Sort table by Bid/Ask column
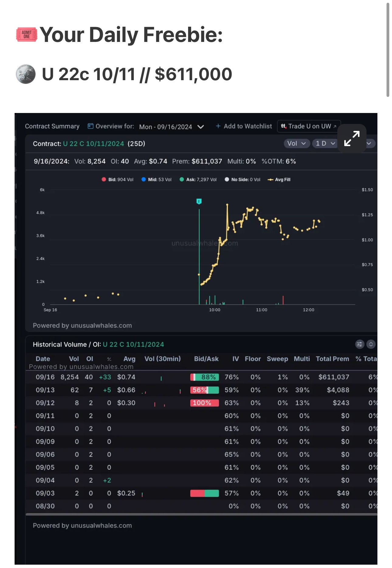The height and width of the screenshot is (568, 392). pos(206,359)
